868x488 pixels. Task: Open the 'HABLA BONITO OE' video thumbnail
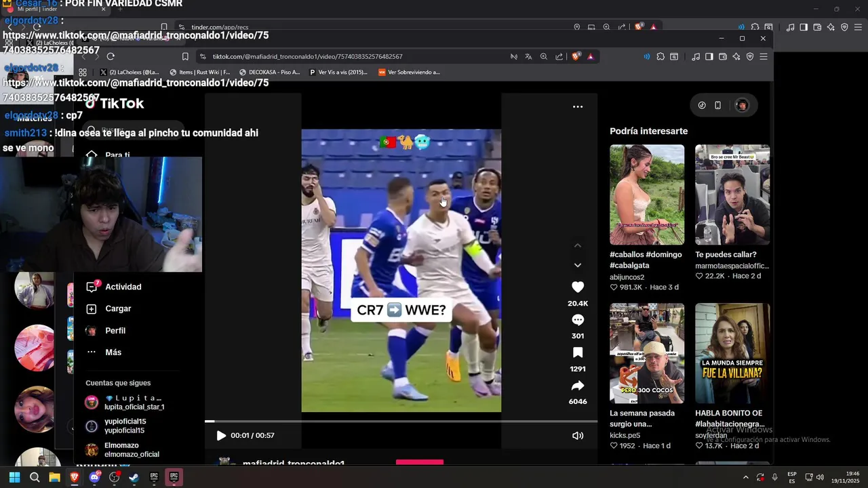(x=732, y=353)
